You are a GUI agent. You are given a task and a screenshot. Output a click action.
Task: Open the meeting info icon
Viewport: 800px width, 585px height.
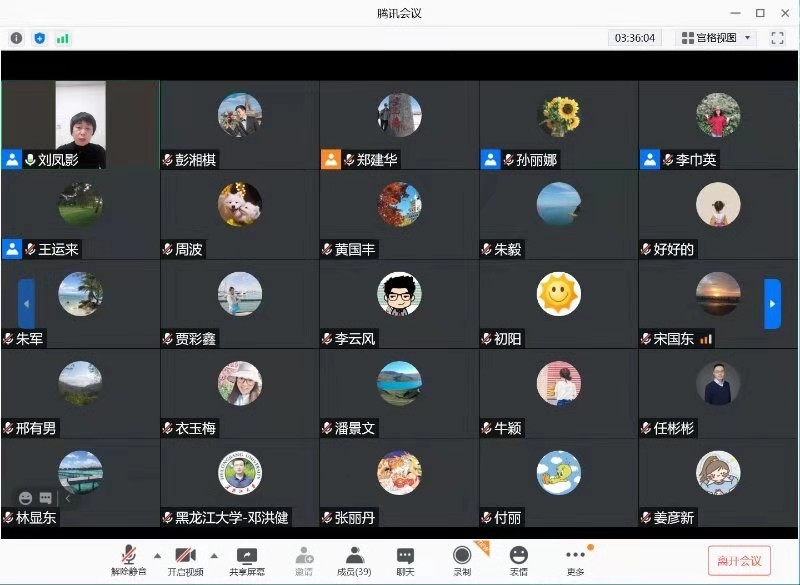16,38
